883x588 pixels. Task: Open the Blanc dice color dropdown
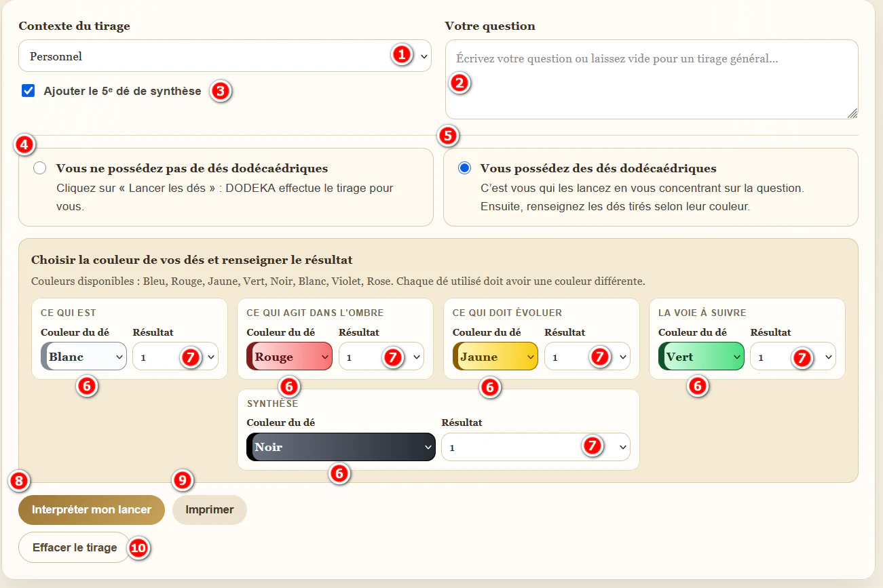pos(84,356)
